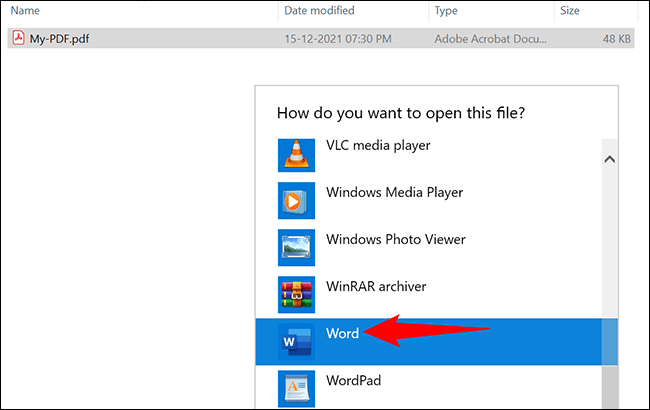Viewport: 650px width, 410px height.
Task: Click the Word app icon
Action: [x=296, y=342]
